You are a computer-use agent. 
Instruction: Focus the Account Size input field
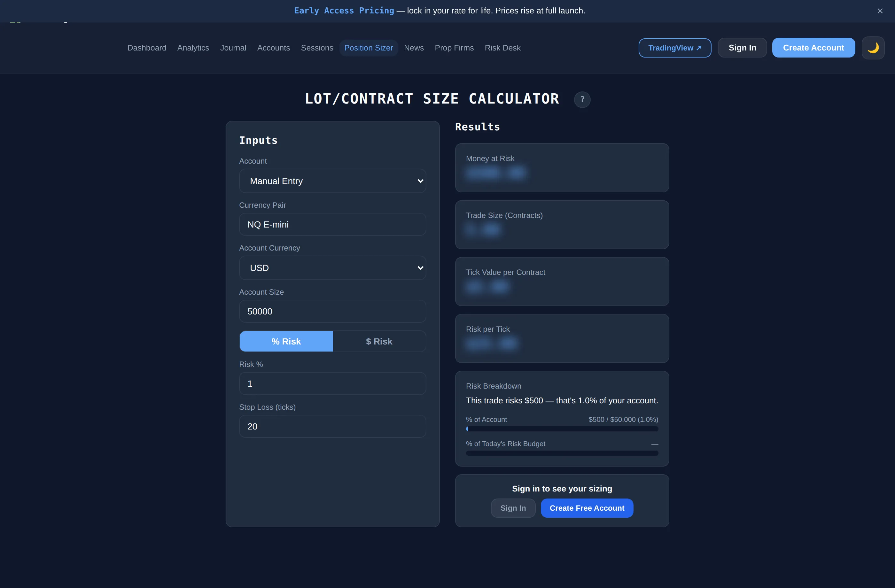[332, 311]
